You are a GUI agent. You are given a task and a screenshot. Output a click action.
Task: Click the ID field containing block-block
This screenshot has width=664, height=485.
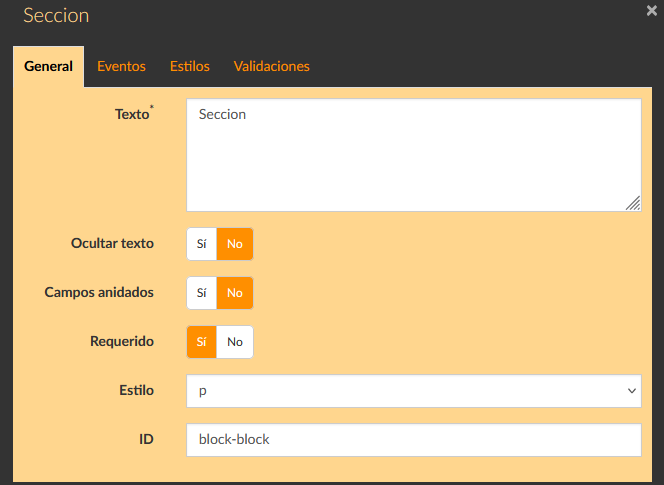coord(413,440)
